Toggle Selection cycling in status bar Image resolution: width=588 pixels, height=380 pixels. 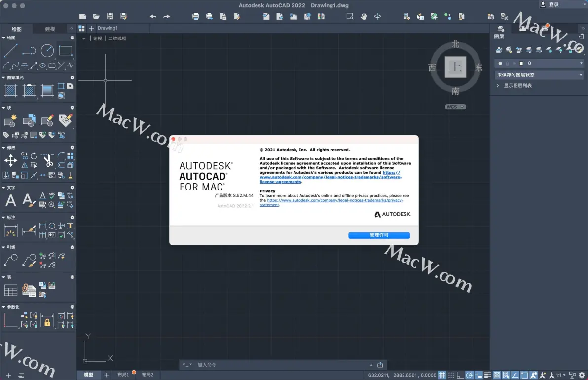click(506, 375)
